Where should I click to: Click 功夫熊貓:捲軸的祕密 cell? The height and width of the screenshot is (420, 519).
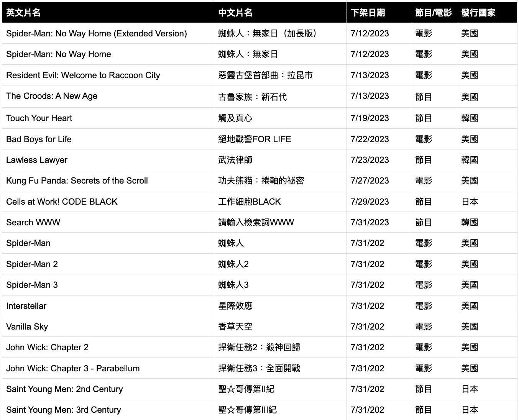tap(280, 180)
